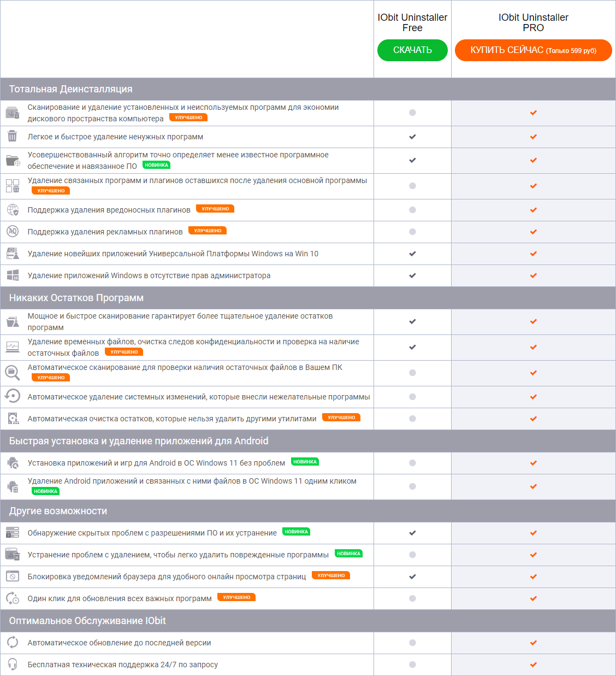This screenshot has height=676, width=616.
Task: Click the globe shield icon for malicious plugins
Action: 13,210
